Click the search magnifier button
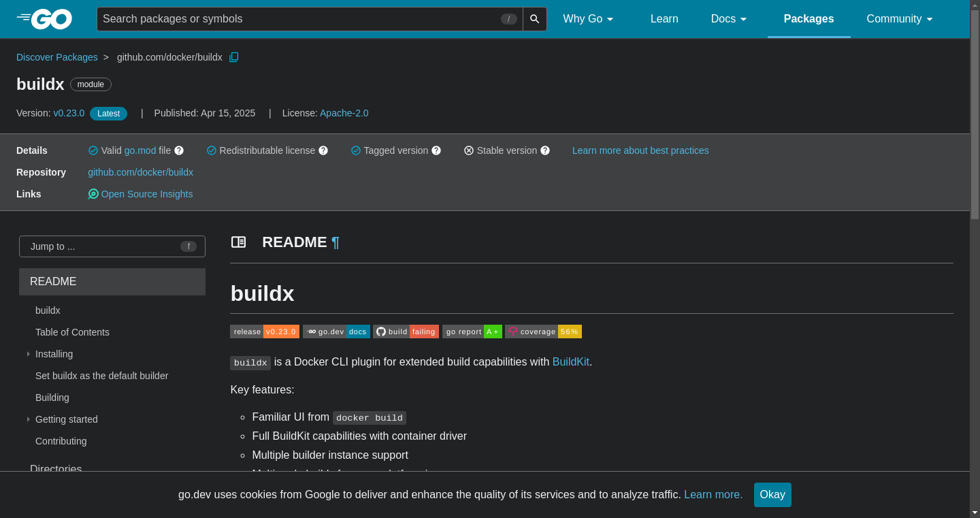This screenshot has height=518, width=980. tap(535, 19)
